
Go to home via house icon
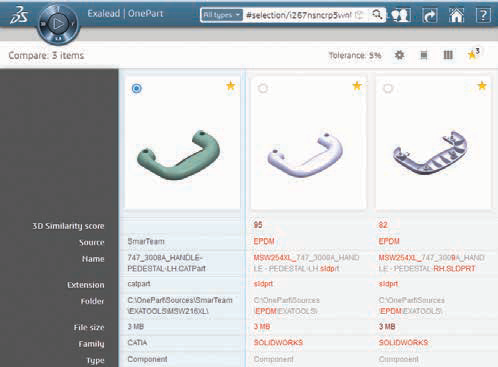point(456,15)
